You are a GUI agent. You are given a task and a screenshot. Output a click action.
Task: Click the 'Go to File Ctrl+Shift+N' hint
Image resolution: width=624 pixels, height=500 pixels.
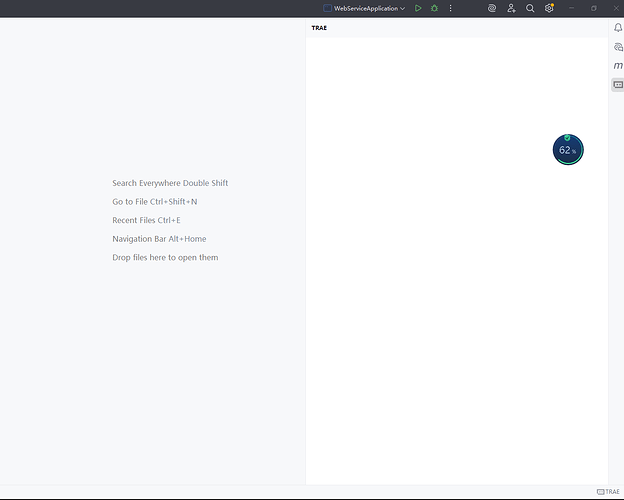coord(154,202)
